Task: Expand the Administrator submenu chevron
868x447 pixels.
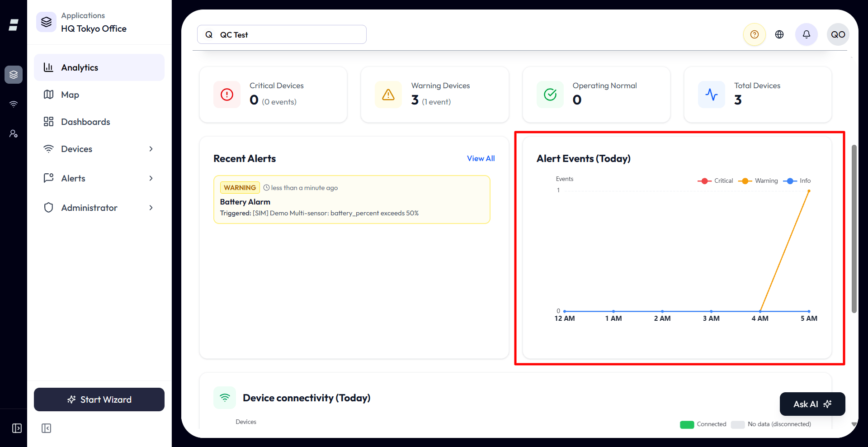Action: (151, 208)
